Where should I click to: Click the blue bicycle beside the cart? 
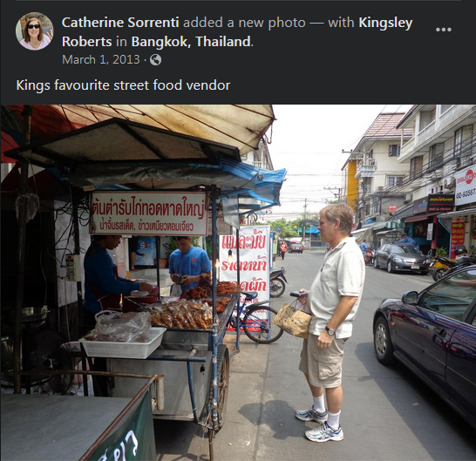[x=256, y=318]
